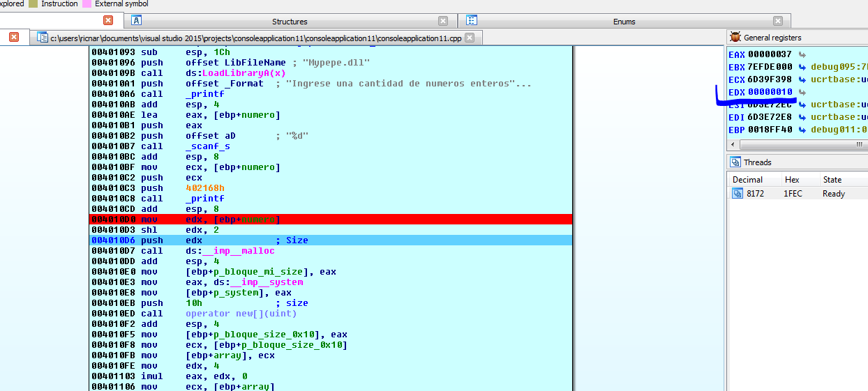Click the source file tab document icon
Image resolution: width=868 pixels, height=391 pixels.
click(43, 38)
